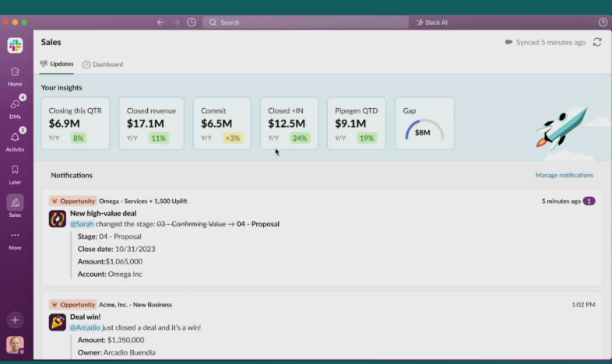Click the Amount:$1,065,000 line

(x=110, y=261)
